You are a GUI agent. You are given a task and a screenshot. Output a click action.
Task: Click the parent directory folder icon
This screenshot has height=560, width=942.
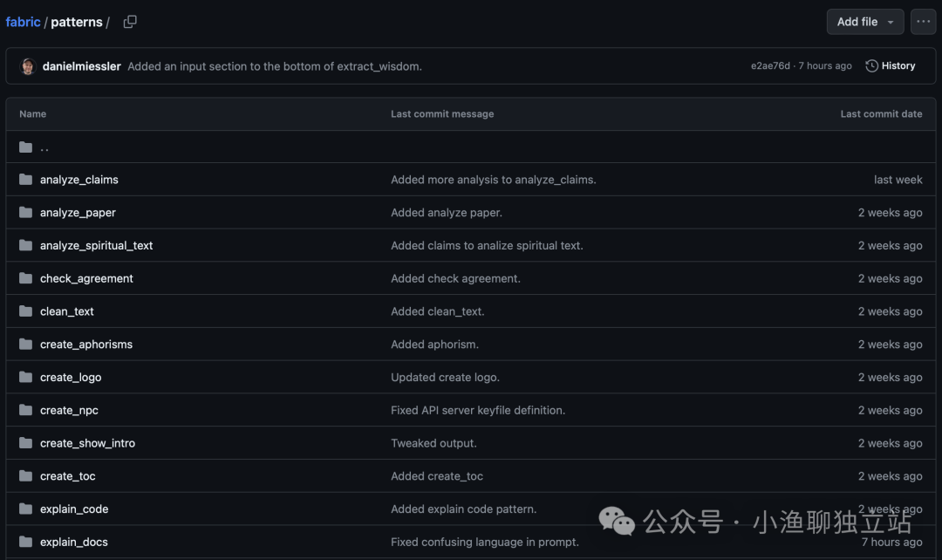pyautogui.click(x=25, y=147)
